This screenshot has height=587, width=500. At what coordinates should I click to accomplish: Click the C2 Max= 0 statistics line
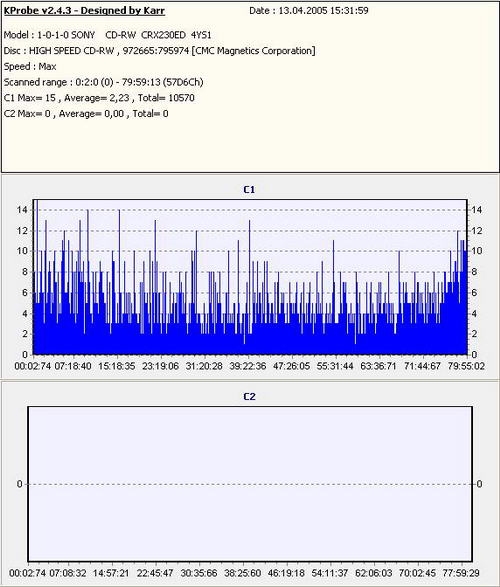(86, 114)
